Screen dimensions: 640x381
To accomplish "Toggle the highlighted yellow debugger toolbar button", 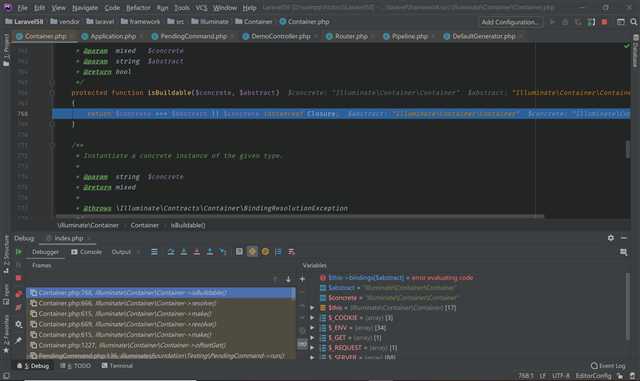I will point(252,252).
